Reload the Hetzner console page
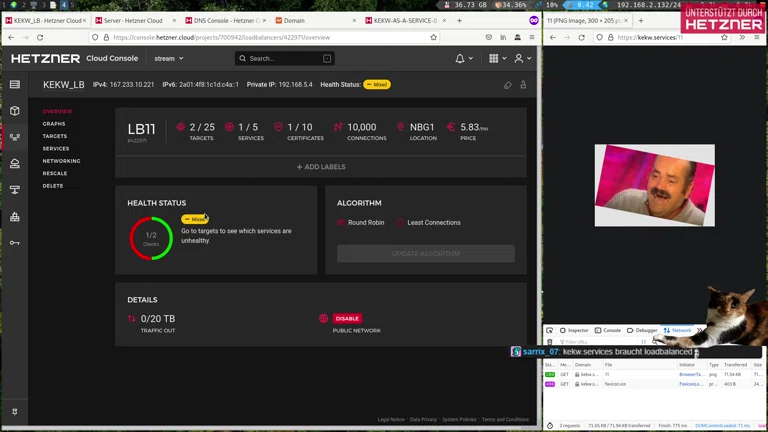Screen dimensions: 768x432 tap(40, 37)
